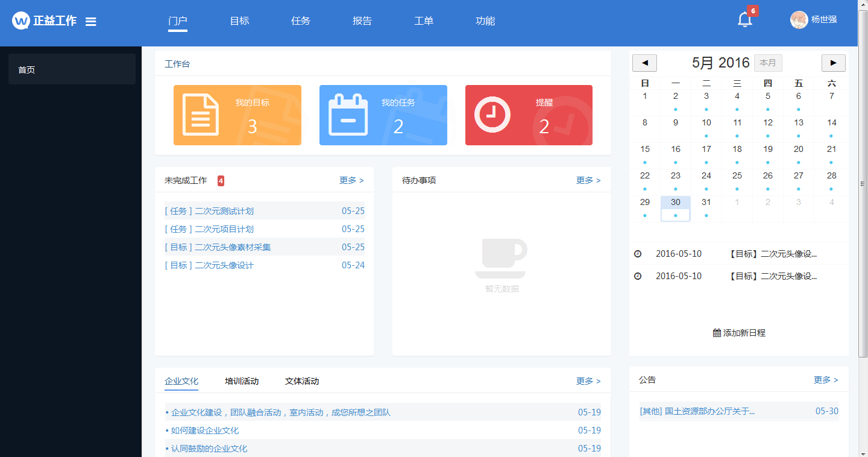Viewport: 868px width, 457px height.
Task: Open article 企业文化建设，团队融合活动
Action: (281, 412)
